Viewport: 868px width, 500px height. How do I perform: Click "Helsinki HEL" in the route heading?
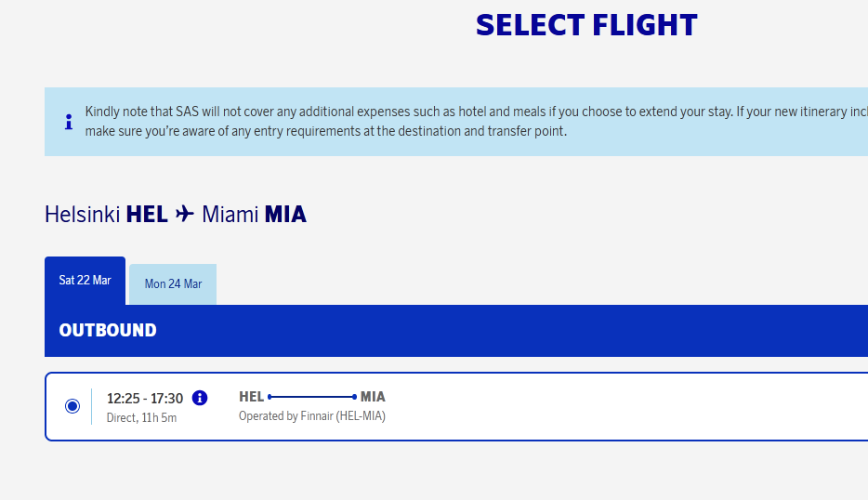(106, 215)
